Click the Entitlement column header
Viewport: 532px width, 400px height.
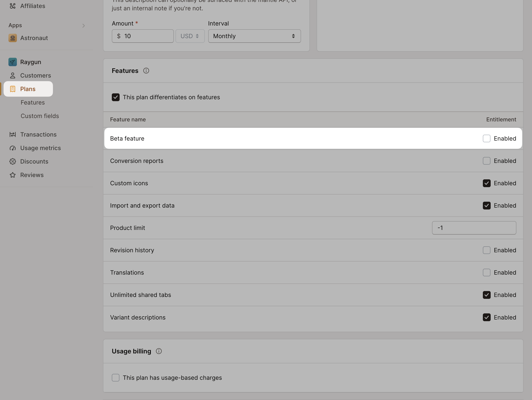[501, 119]
